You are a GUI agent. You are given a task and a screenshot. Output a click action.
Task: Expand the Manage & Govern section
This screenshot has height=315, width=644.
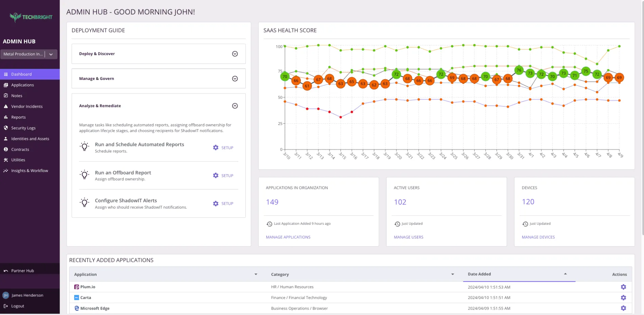point(235,79)
